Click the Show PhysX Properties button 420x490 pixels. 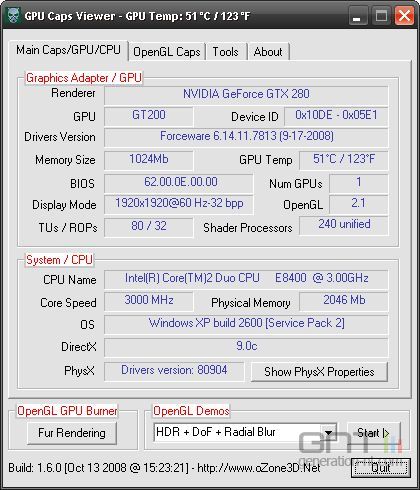(319, 372)
